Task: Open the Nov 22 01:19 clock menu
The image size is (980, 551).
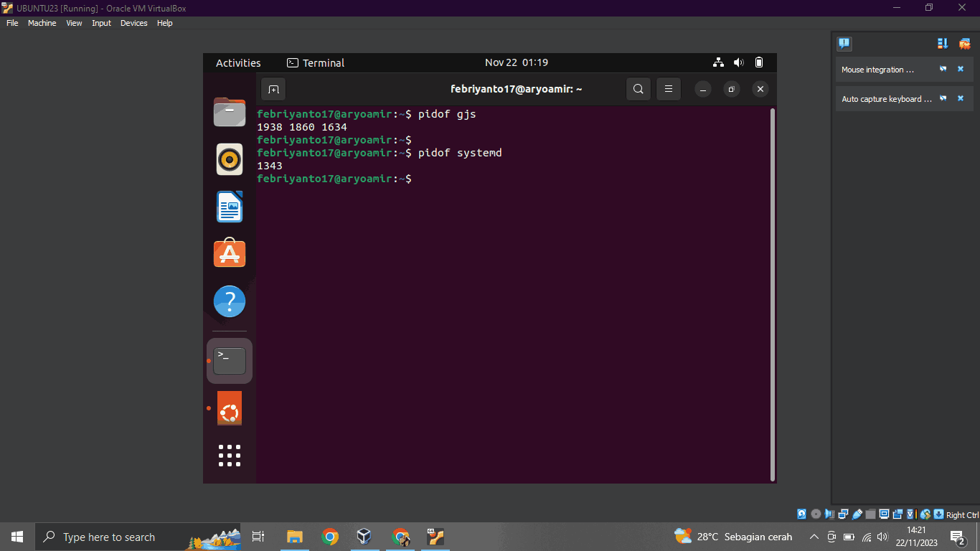Action: click(517, 62)
